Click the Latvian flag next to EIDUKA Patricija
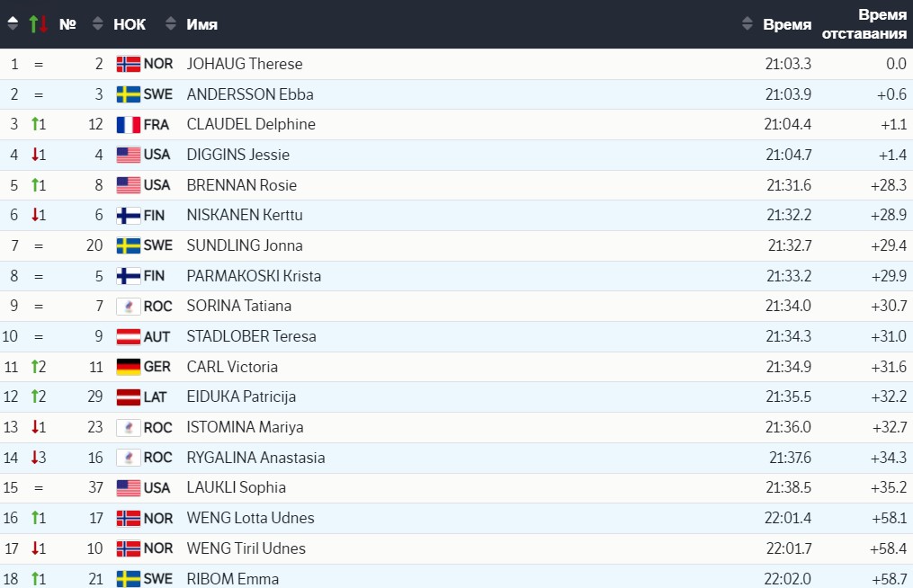This screenshot has height=588, width=913. (x=129, y=397)
